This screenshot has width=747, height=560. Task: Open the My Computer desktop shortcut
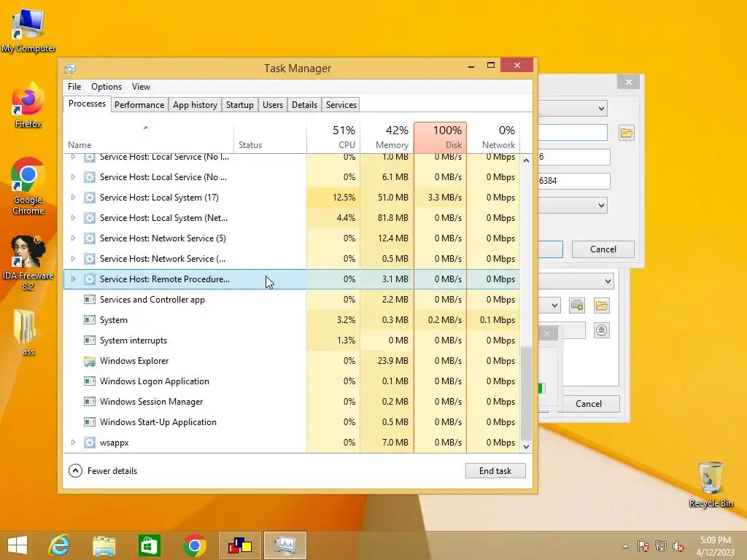tap(28, 30)
